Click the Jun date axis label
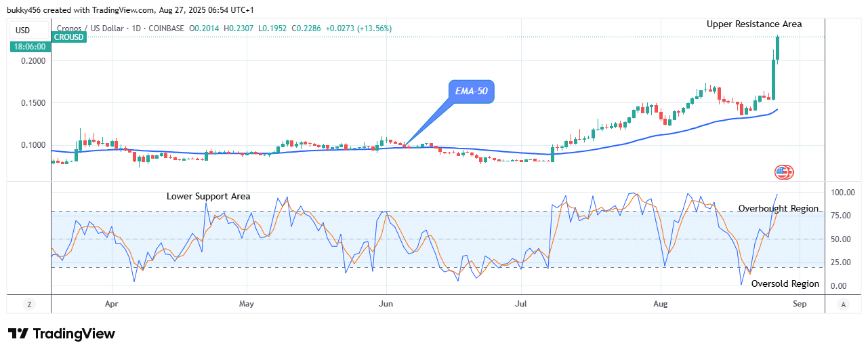Image resolution: width=868 pixels, height=354 pixels. (386, 304)
